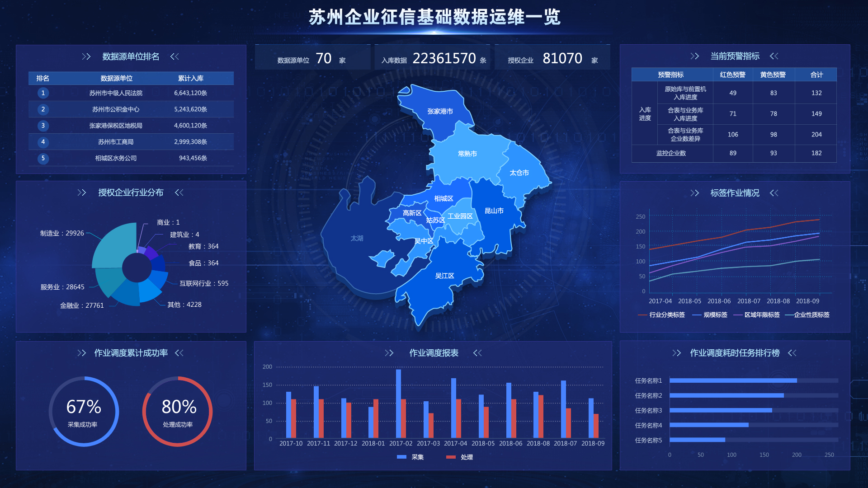Screen dimensions: 868x488
Task: Click 红色预警 column header
Action: 732,75
